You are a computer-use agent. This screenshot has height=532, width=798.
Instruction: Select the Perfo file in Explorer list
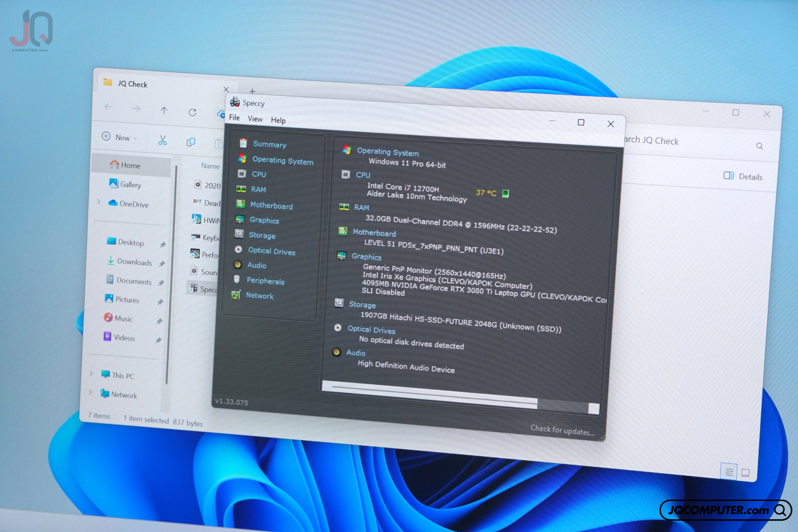point(204,254)
